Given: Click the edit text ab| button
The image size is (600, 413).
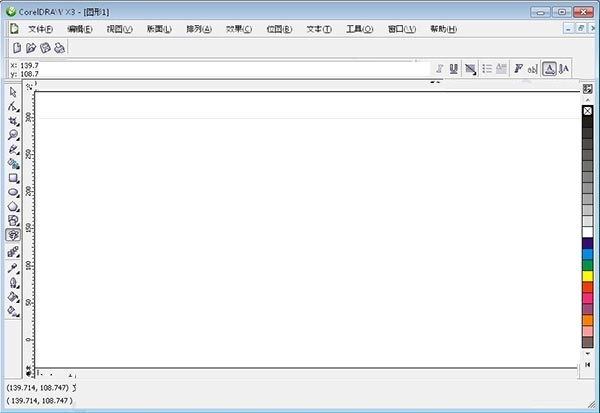Looking at the screenshot, I should click(x=532, y=68).
